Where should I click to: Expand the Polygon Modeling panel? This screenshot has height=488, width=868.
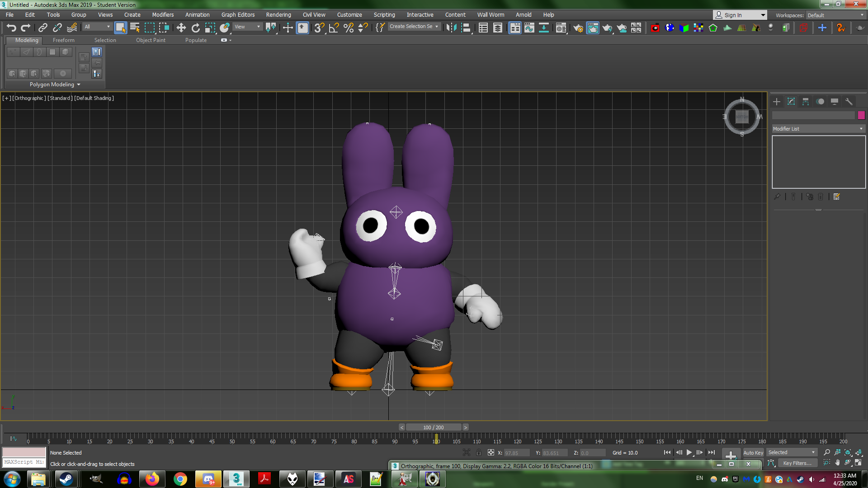click(55, 84)
